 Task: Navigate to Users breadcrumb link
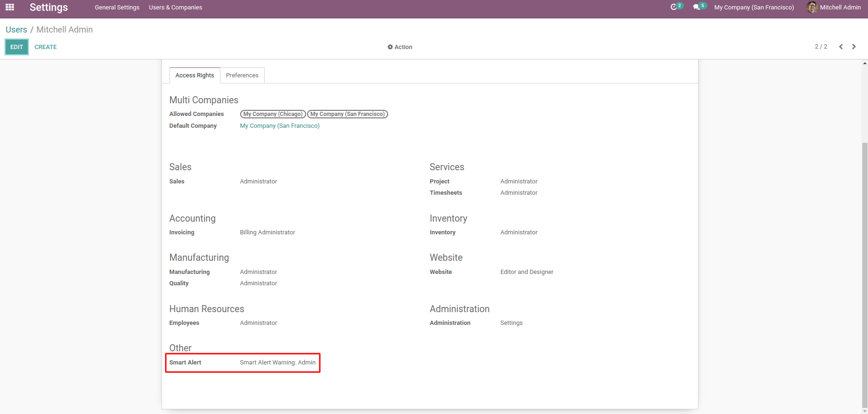coord(16,30)
